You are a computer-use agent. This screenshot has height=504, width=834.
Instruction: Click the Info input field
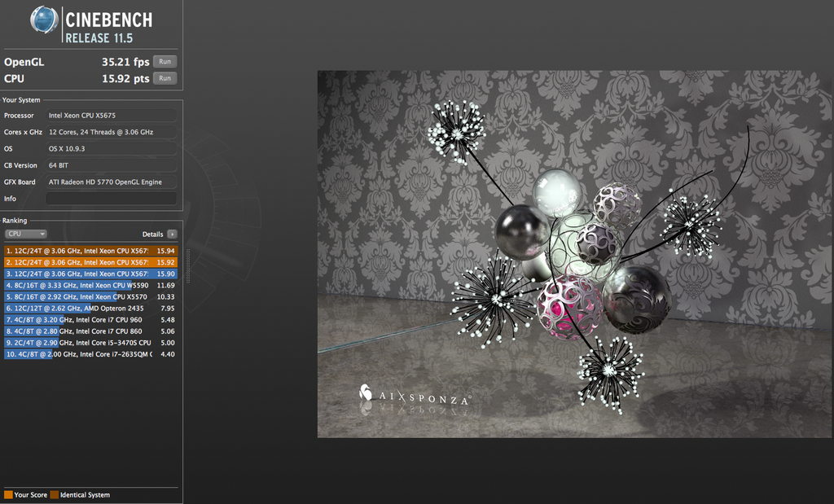[x=111, y=199]
